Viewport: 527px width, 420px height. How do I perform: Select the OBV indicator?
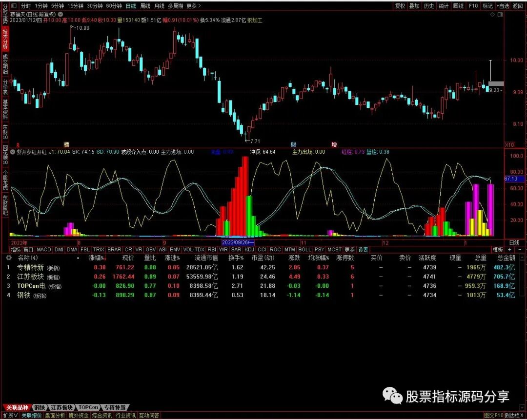pos(151,250)
